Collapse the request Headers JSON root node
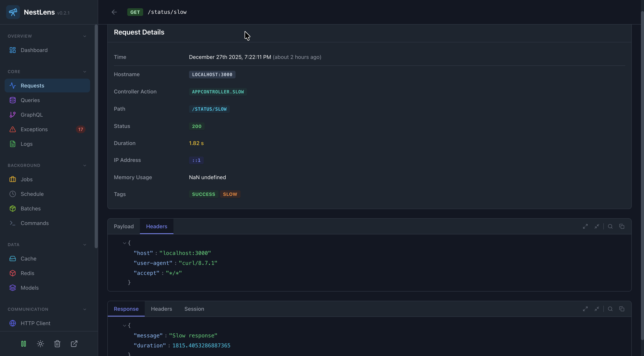Screen dimensions: 644x356 click(x=124, y=243)
